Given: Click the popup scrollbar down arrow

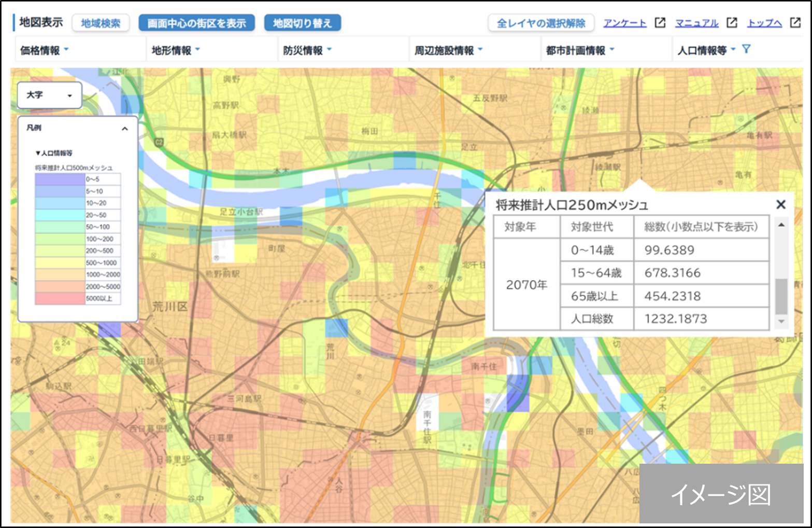Looking at the screenshot, I should [x=781, y=322].
